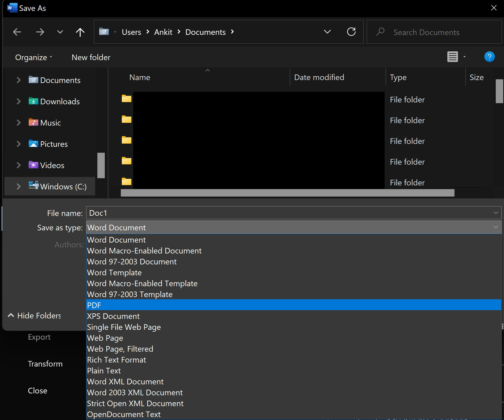Refresh the Documents folder listing

click(351, 32)
